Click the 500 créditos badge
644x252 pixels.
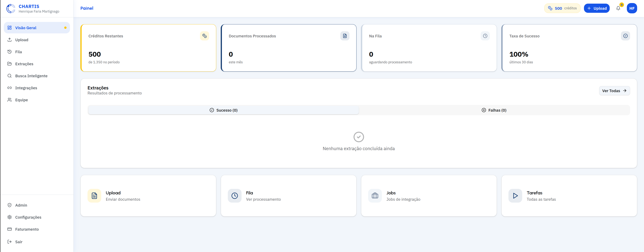(562, 8)
